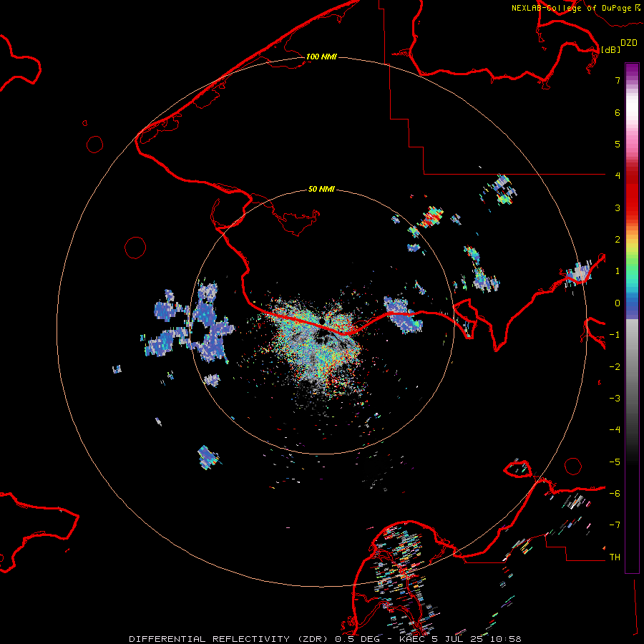Click the DZD label above the color scale

pos(629,43)
